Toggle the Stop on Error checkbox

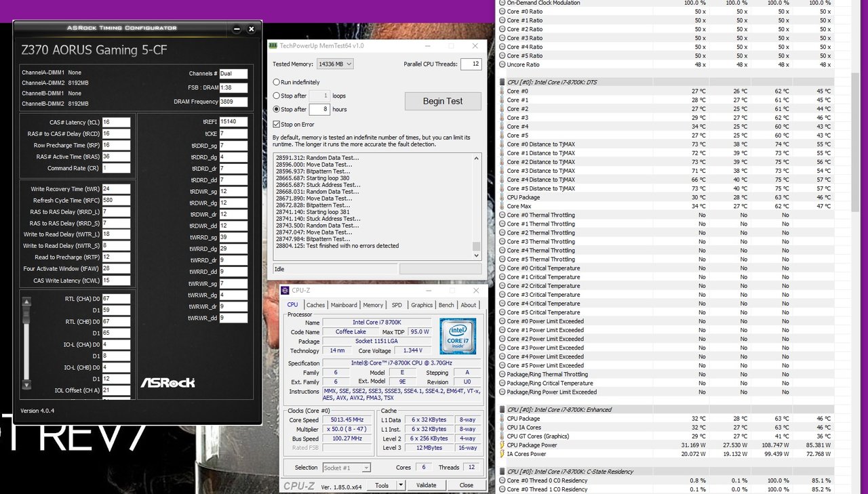276,125
